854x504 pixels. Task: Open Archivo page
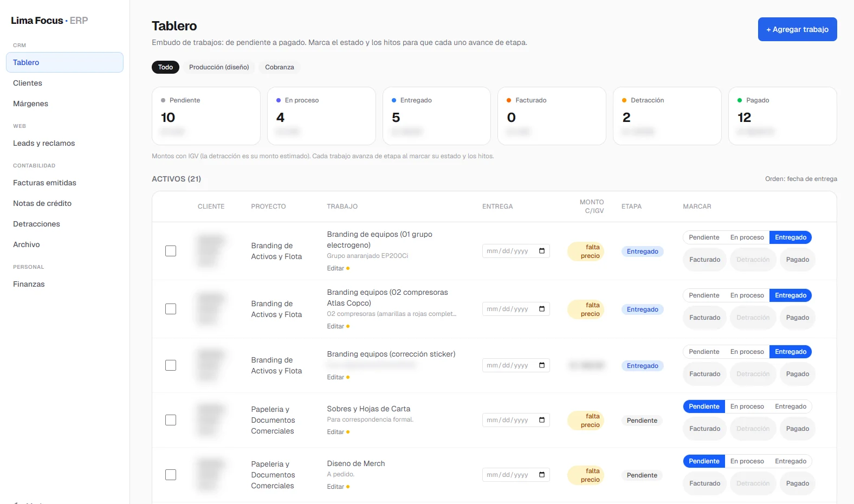point(64,244)
